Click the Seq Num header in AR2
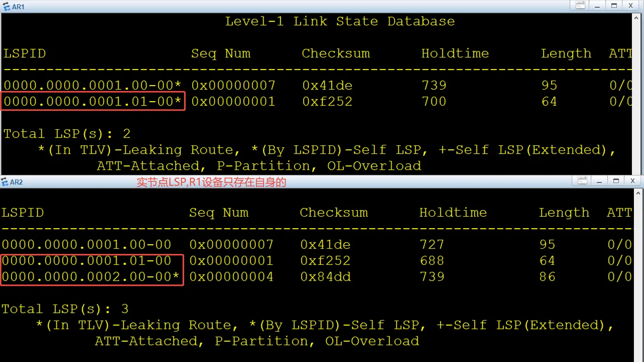This screenshot has width=644, height=362. 219,213
